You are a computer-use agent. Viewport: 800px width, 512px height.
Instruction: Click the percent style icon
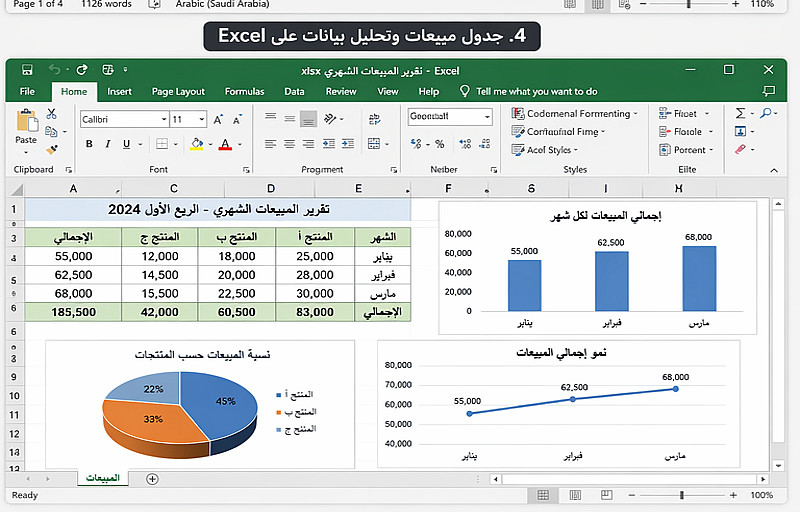439,144
